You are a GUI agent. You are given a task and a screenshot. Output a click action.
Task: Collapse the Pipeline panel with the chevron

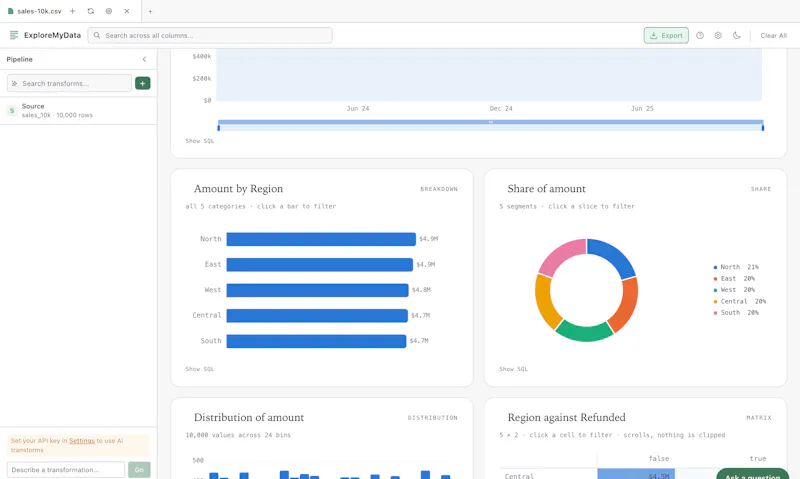pos(144,59)
